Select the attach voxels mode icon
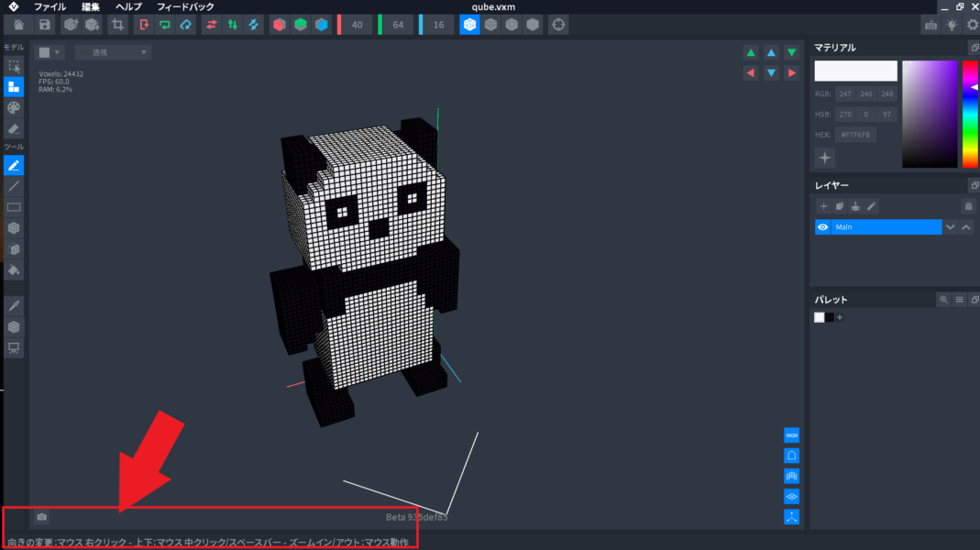980x550 pixels. tap(14, 87)
